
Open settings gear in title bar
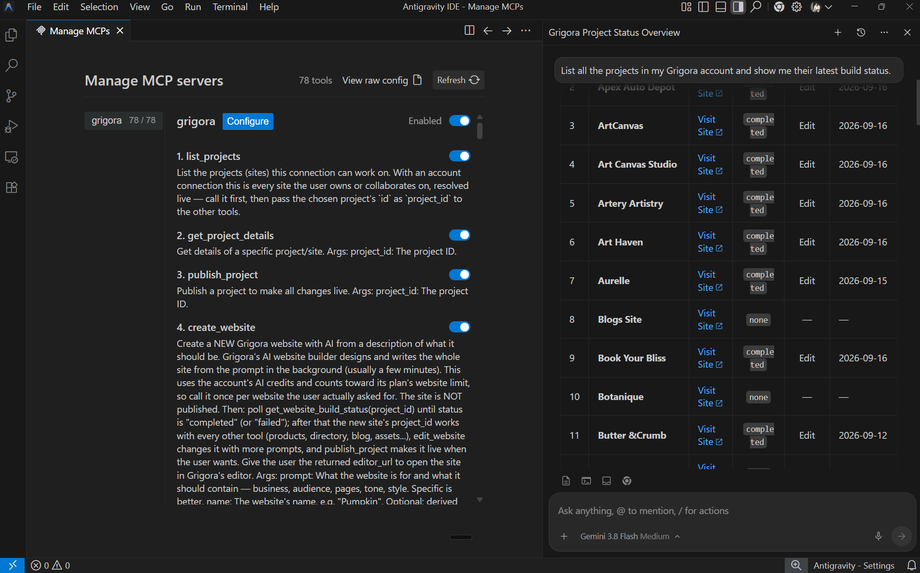(796, 7)
